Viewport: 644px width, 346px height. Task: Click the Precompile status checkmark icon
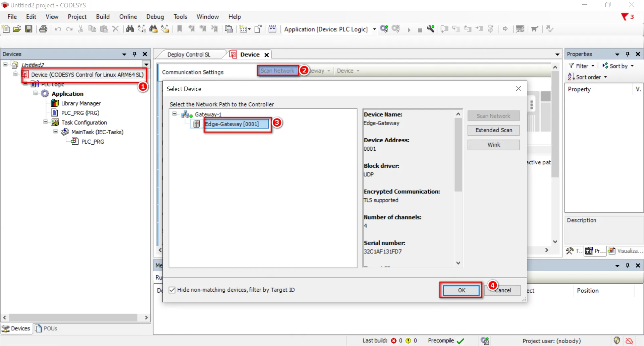point(461,341)
